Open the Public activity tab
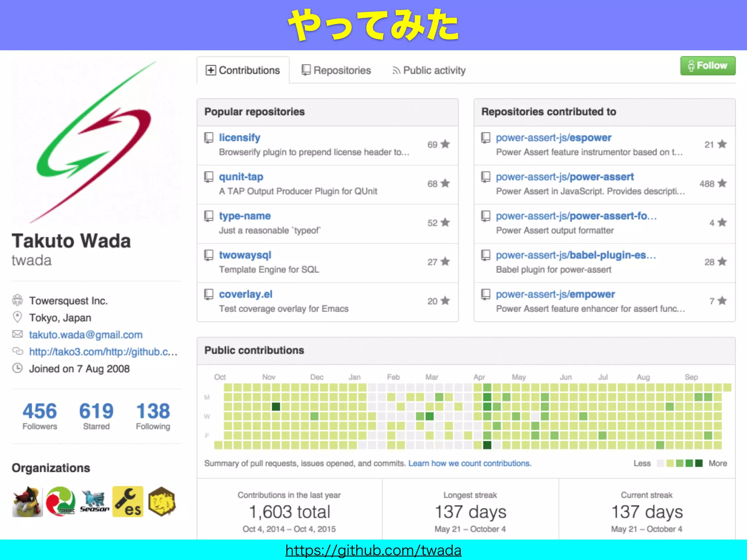 click(429, 70)
